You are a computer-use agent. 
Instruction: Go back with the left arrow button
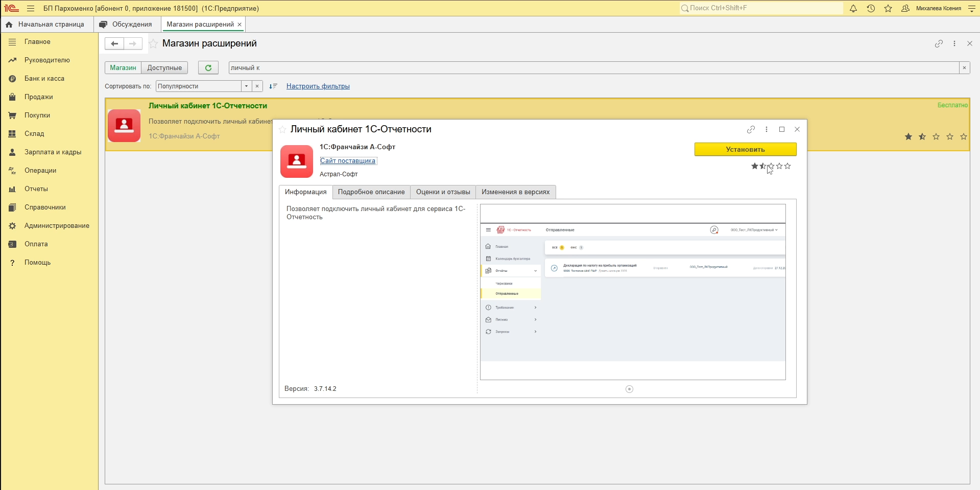coord(114,43)
